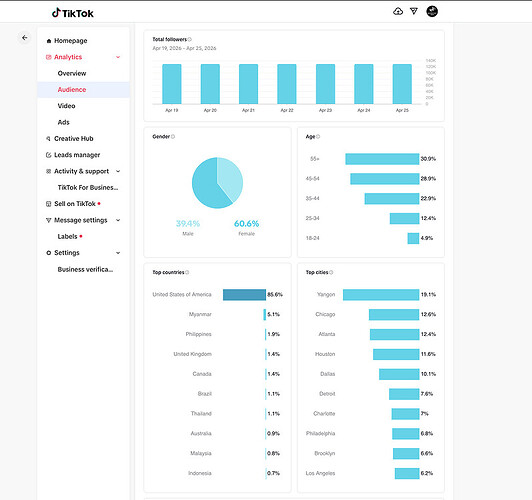Click the Settings gear icon
Viewport: 532px width, 500px height.
[49, 253]
